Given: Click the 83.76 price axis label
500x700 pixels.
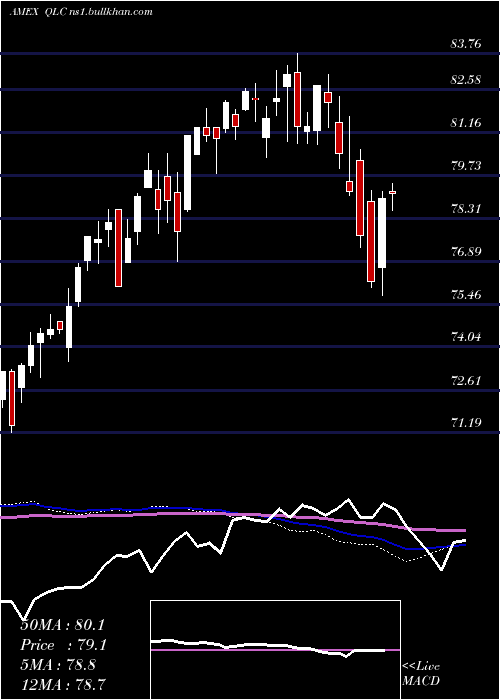Looking at the screenshot, I should (x=467, y=44).
